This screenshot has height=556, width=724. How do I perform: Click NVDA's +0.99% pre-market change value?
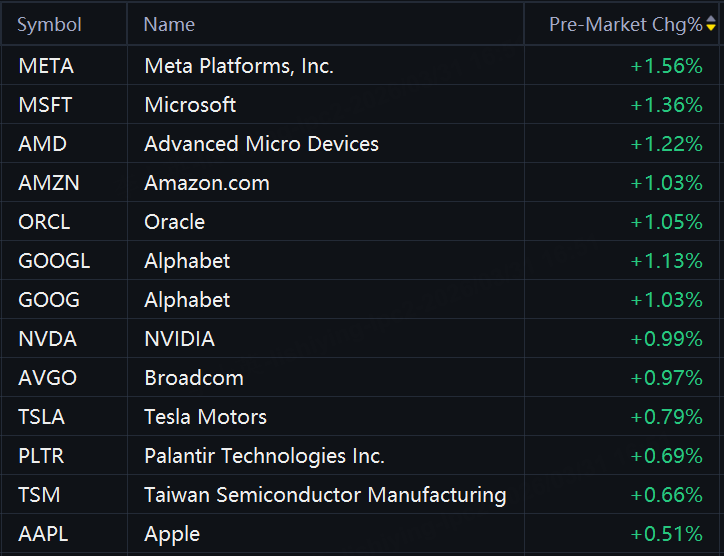[666, 339]
